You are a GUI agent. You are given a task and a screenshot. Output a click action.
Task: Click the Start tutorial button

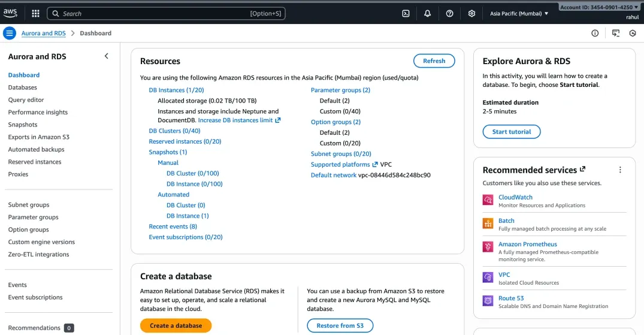pos(511,132)
